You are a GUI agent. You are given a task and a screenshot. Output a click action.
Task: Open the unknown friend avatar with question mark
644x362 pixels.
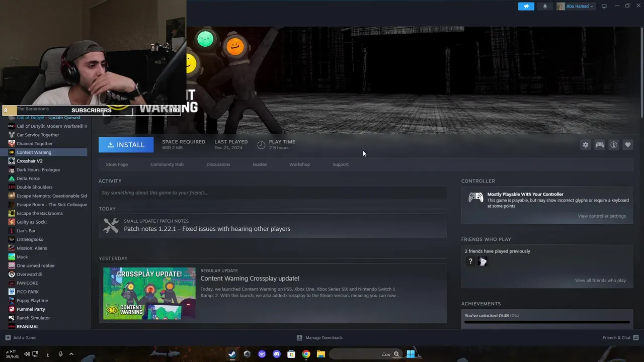[470, 261]
